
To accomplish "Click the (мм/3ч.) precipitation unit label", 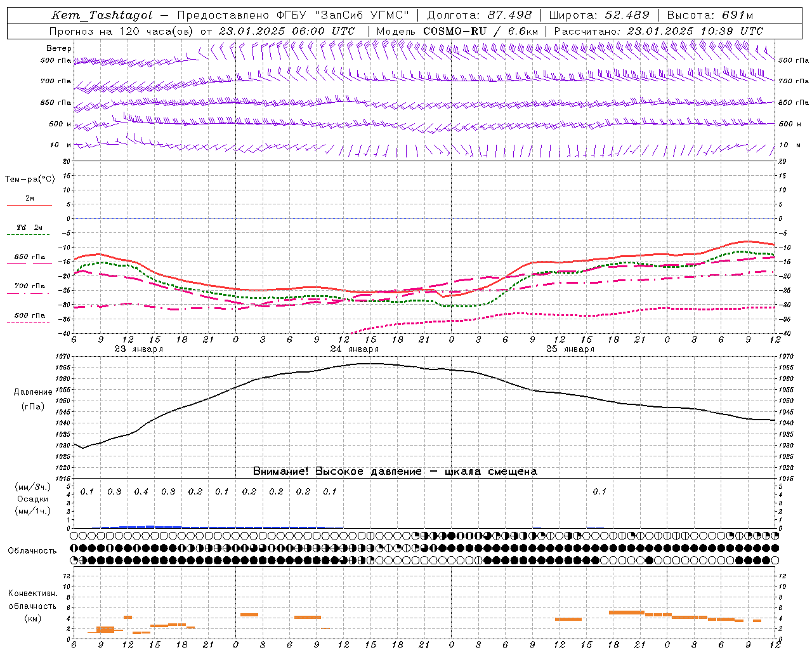I will [x=33, y=487].
